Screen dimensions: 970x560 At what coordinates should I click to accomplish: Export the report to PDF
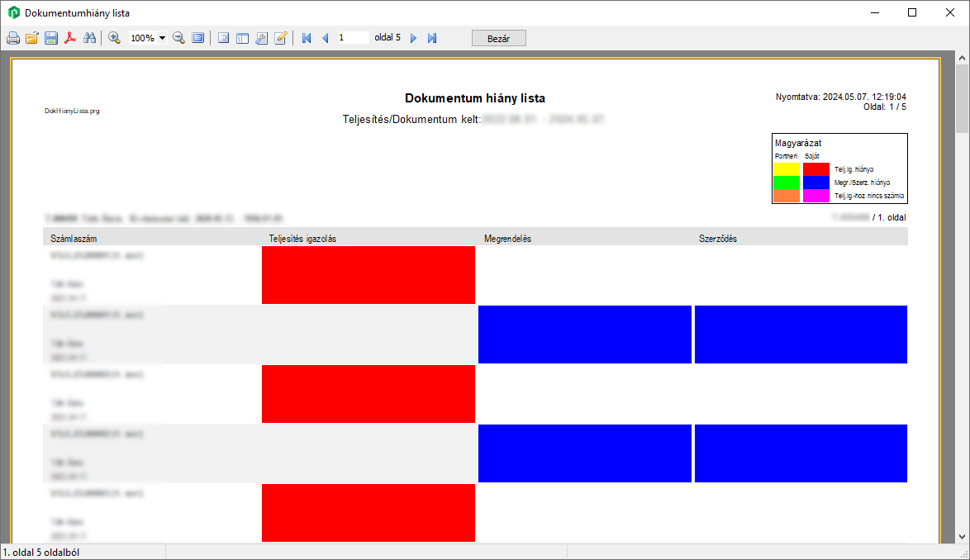[x=71, y=38]
